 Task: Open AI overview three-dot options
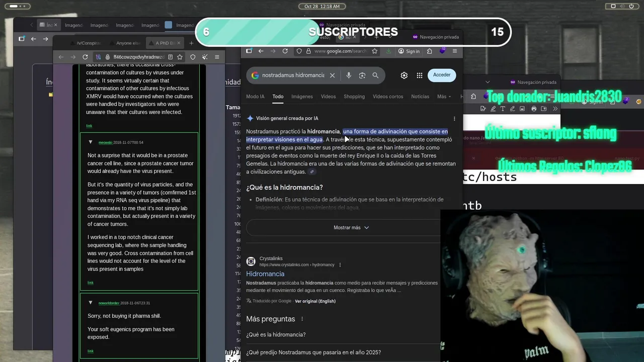click(x=454, y=119)
